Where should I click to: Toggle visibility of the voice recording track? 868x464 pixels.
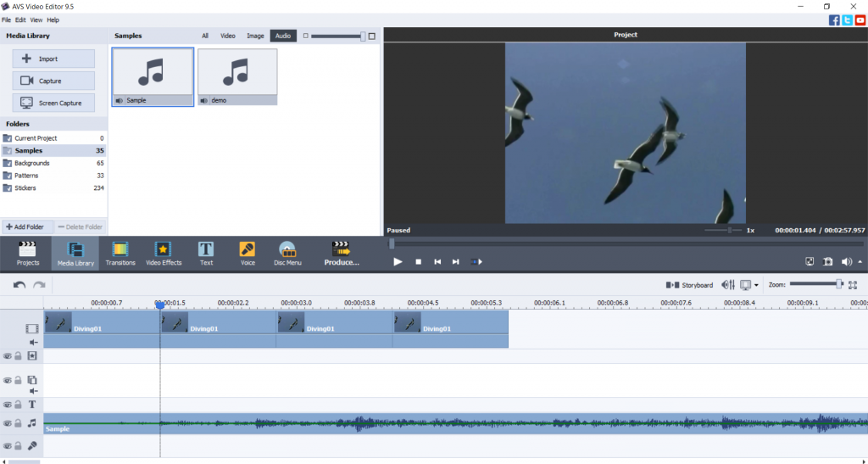click(7, 445)
